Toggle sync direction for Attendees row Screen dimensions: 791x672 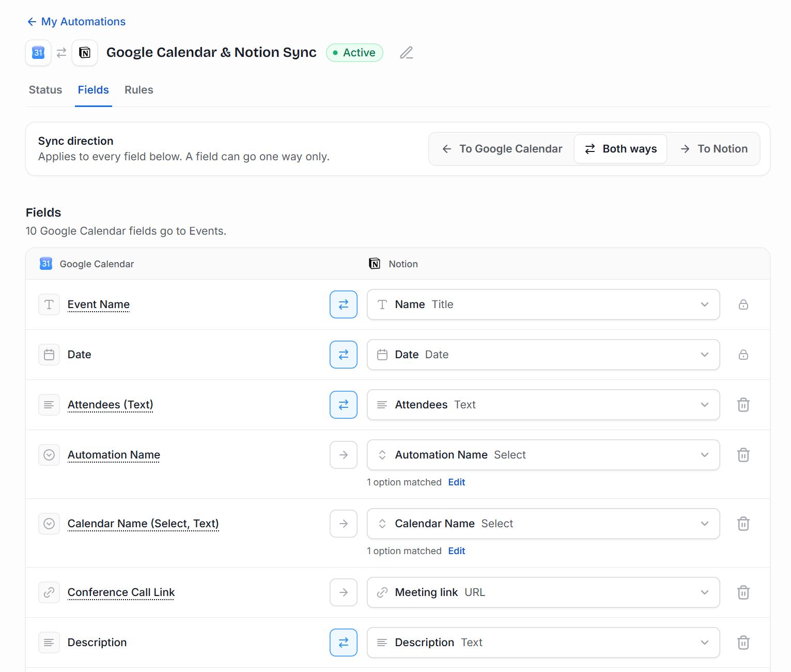click(344, 405)
